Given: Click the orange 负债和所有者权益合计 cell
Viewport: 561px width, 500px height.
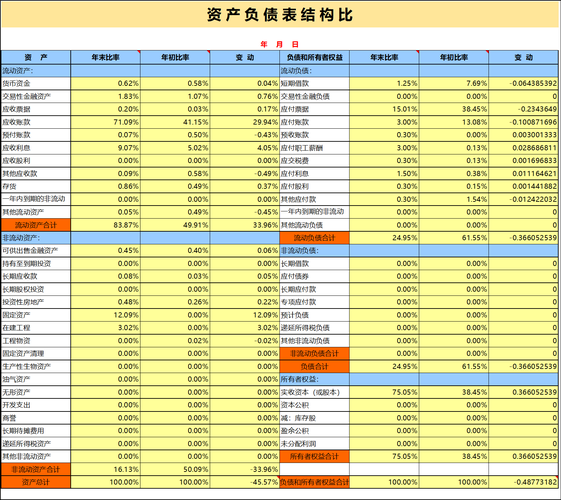Looking at the screenshot, I should [x=314, y=482].
